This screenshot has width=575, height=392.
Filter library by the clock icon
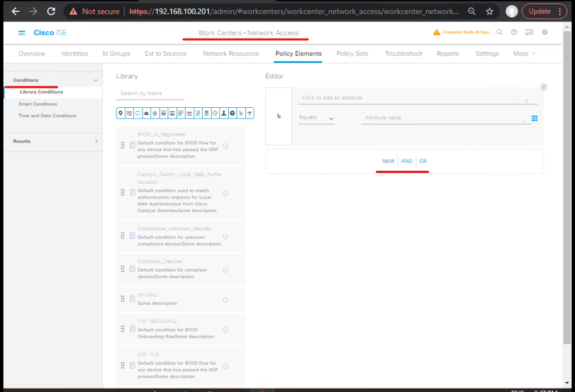215,113
